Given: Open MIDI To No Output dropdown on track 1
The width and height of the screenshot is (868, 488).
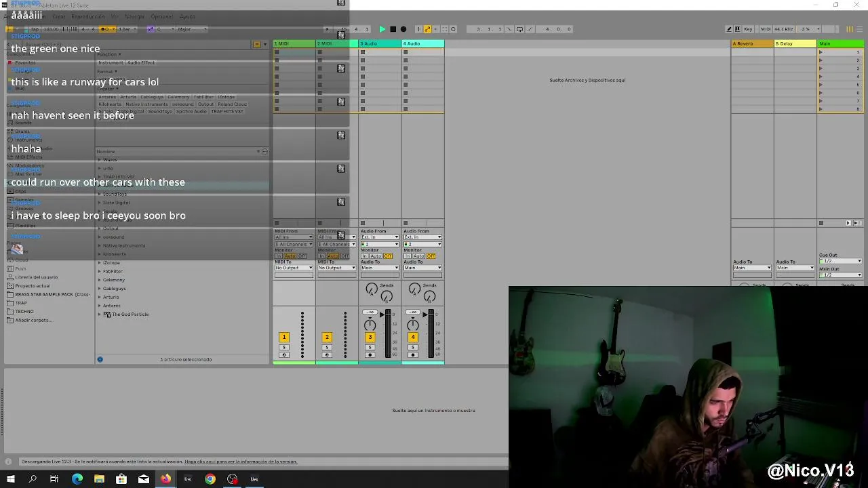Looking at the screenshot, I should [x=294, y=268].
